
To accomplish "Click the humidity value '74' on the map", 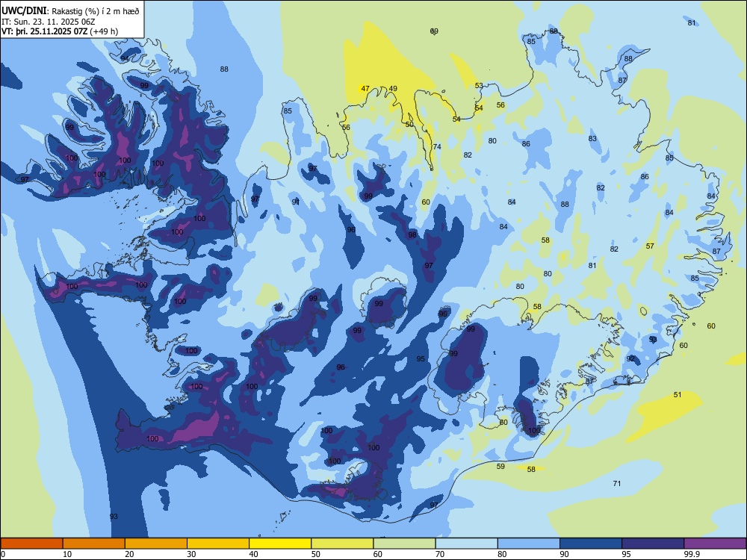I will 437,146.
